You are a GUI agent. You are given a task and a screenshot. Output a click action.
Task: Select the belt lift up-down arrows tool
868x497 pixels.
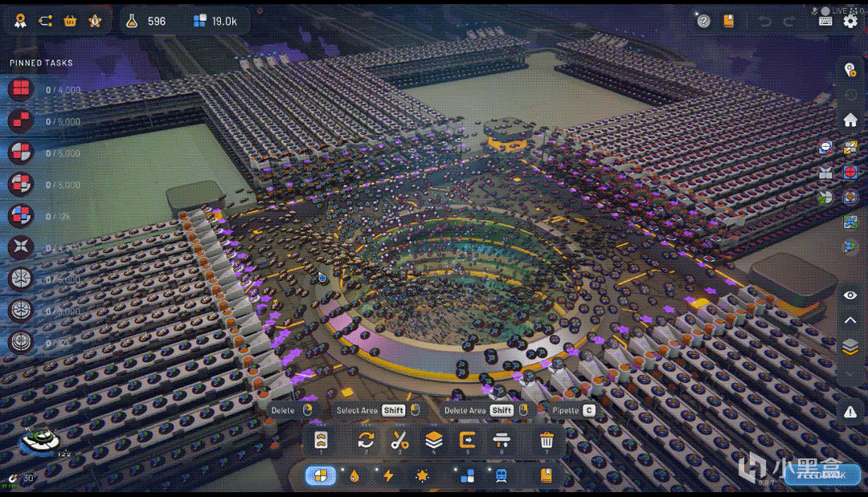501,441
